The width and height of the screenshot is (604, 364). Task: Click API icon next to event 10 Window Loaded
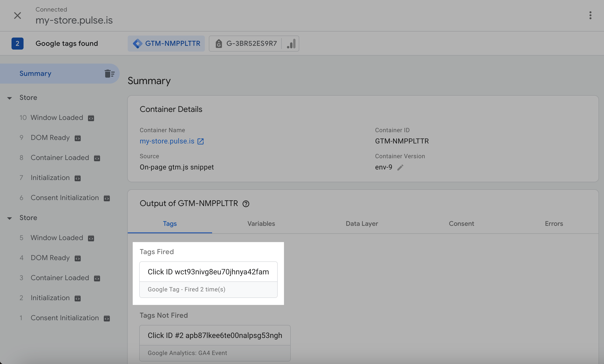pos(91,118)
